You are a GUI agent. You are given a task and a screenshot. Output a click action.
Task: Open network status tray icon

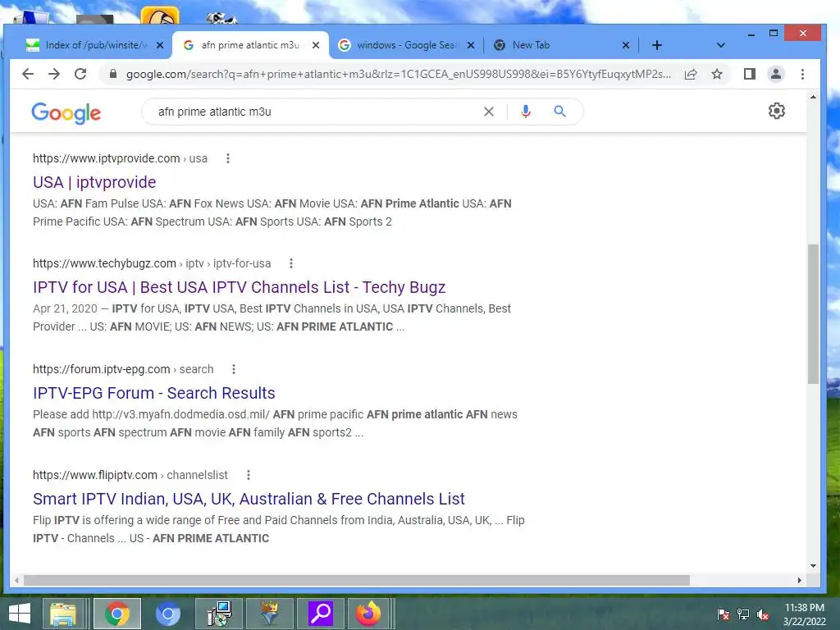(x=743, y=614)
